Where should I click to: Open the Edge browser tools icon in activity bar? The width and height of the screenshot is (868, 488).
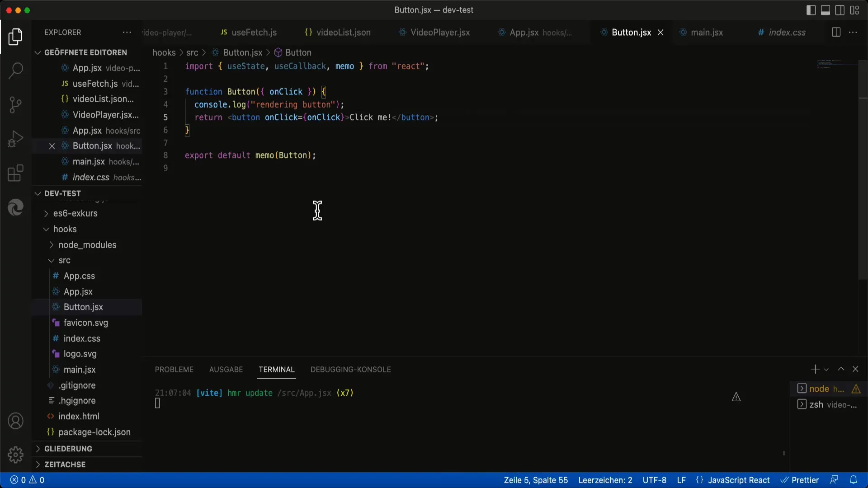click(15, 207)
